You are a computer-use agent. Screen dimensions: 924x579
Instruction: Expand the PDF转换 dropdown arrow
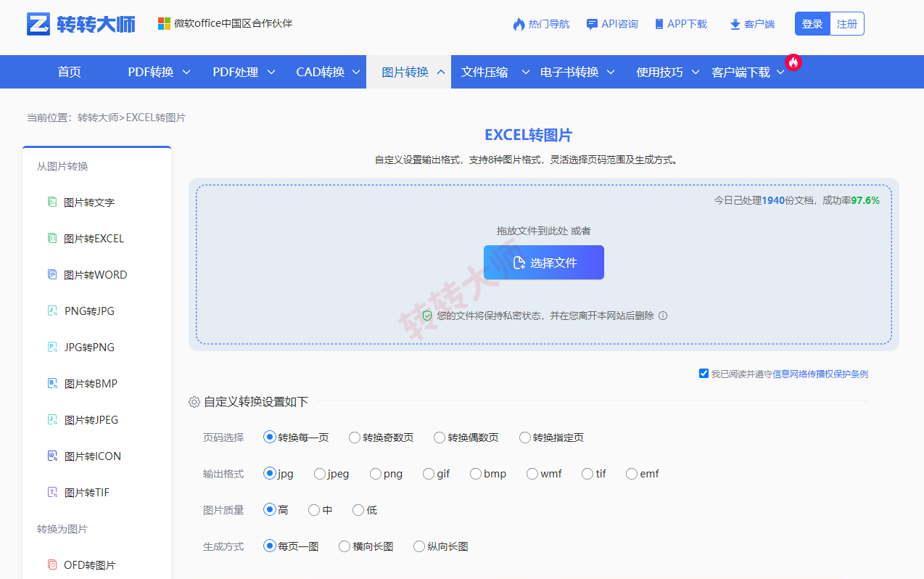[x=186, y=72]
